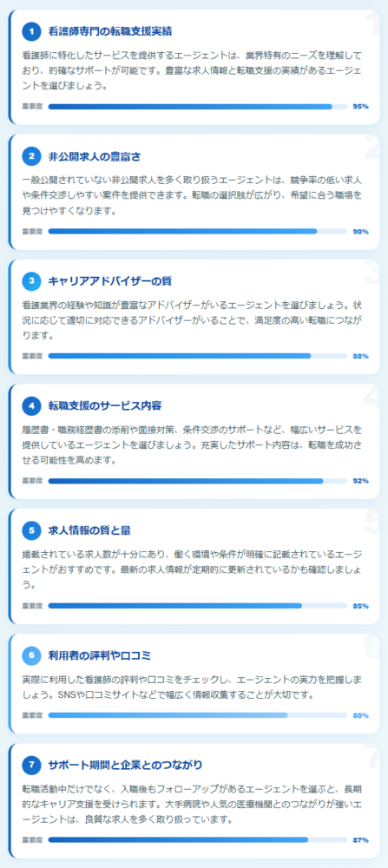Click the number 2 circle badge
The height and width of the screenshot is (868, 388).
point(31,156)
